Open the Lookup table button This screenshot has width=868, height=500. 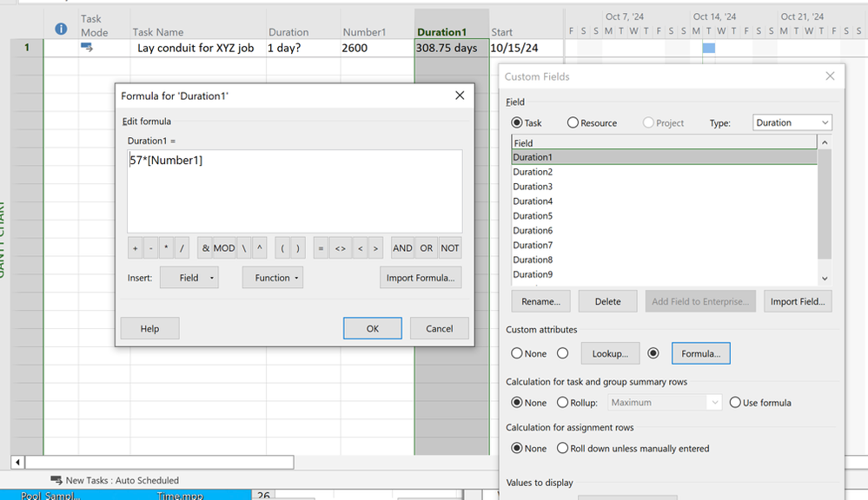pos(610,353)
